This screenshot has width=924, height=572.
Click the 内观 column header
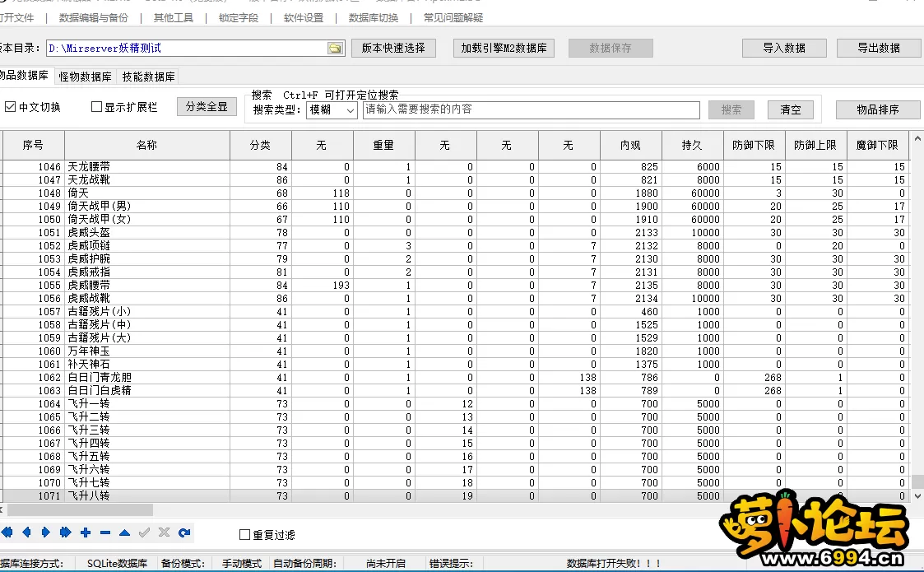coord(630,145)
